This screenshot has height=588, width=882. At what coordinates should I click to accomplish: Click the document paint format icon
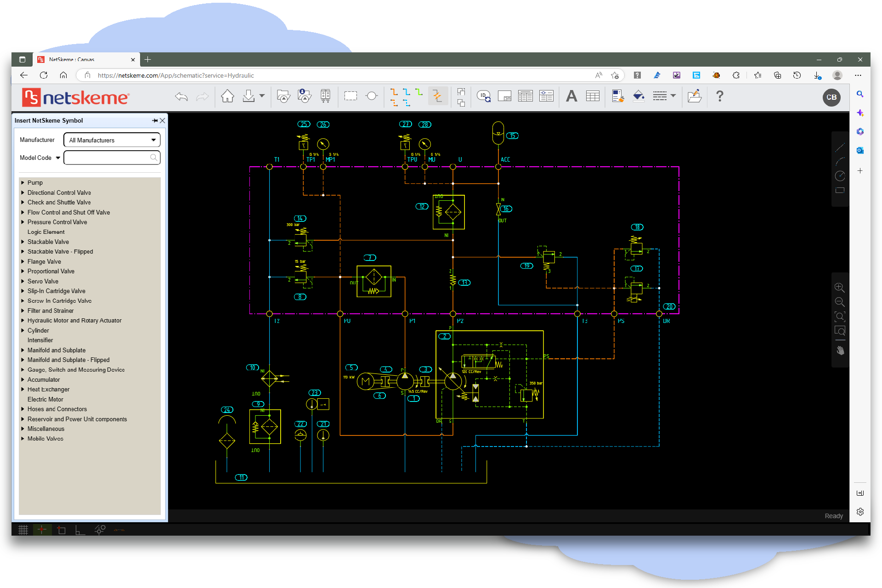pyautogui.click(x=618, y=96)
